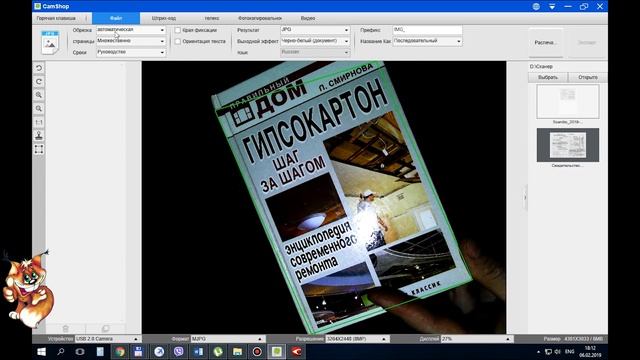Open the Результат JPG format dropdown

point(315,30)
